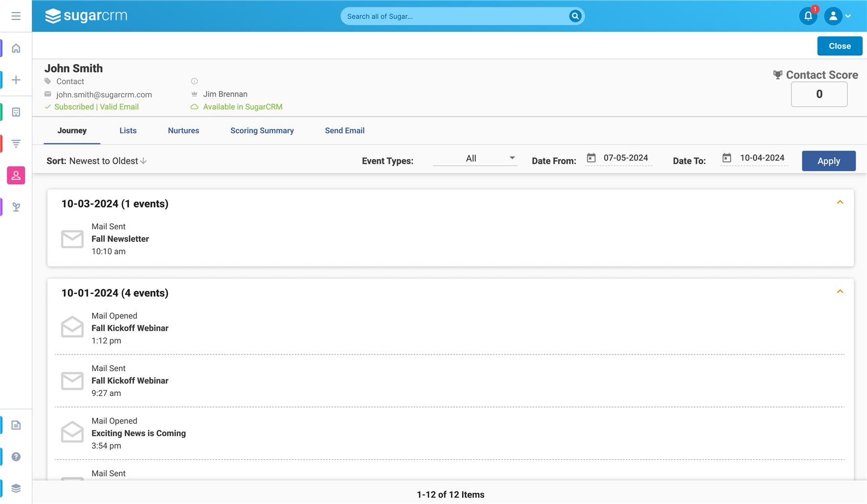
Task: Collapse the 10-03-2024 events group
Action: [840, 202]
